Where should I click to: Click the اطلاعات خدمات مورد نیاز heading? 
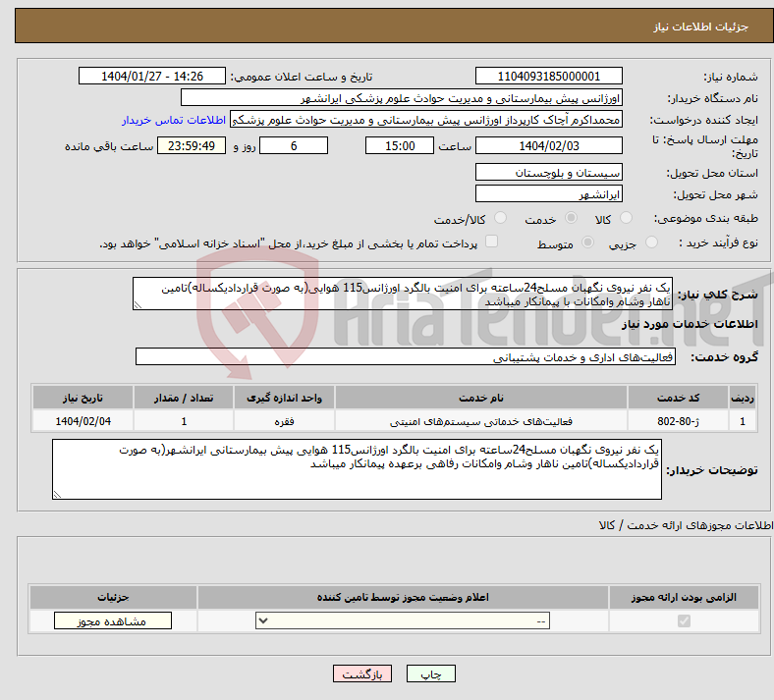coord(690,324)
